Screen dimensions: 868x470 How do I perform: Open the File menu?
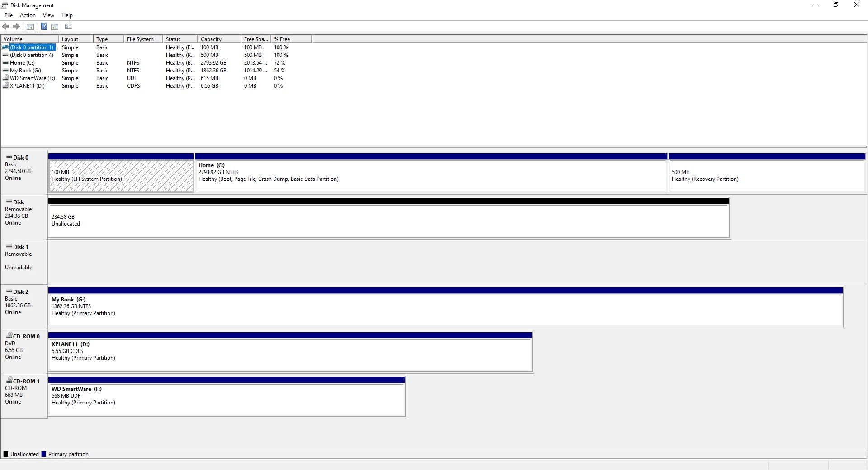pyautogui.click(x=8, y=15)
